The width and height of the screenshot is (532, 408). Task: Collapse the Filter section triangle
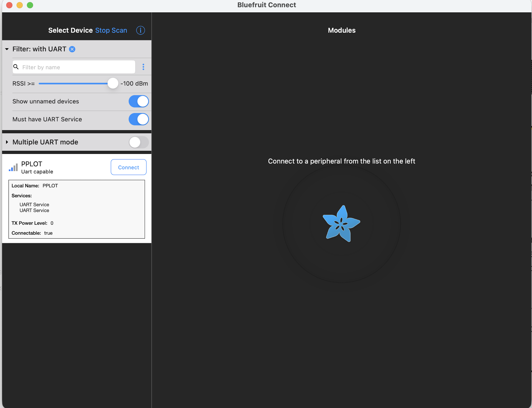pos(7,49)
